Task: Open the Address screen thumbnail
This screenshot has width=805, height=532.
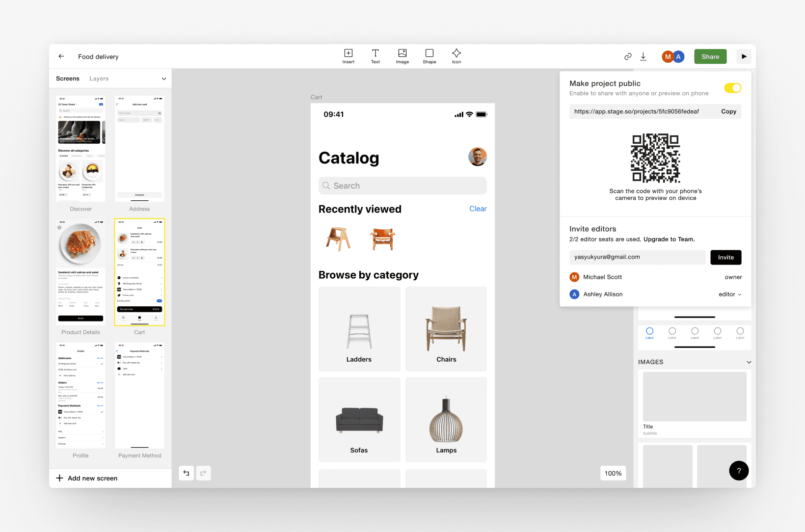Action: 139,148
